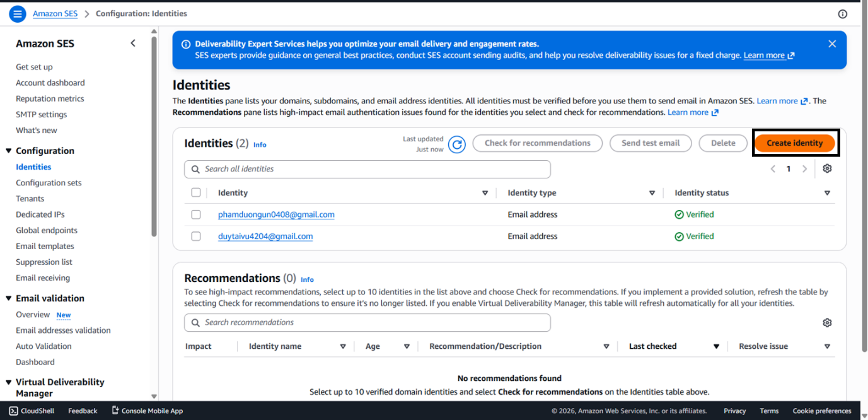868x420 pixels.
Task: Open Auto Validation in sidebar
Action: (x=43, y=346)
